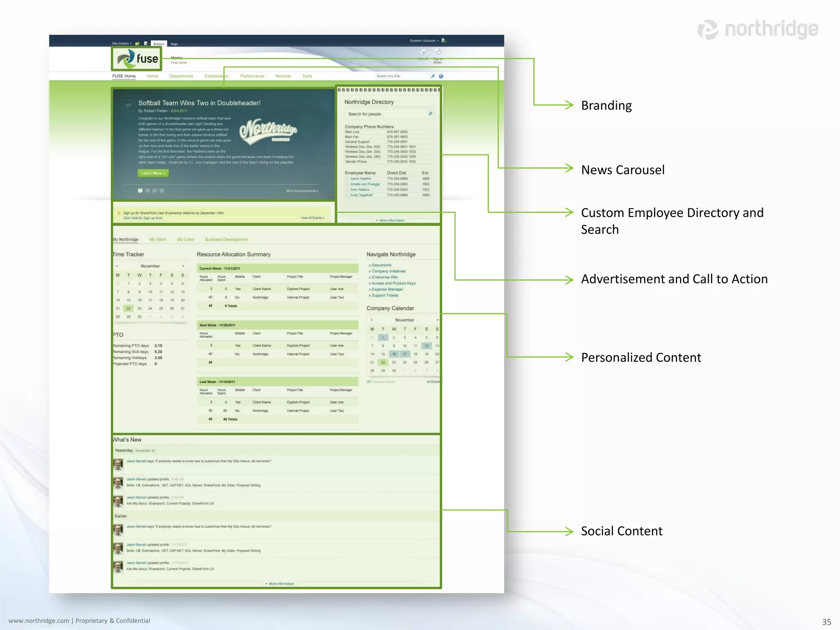Open the Departments navigation menu

coord(181,76)
